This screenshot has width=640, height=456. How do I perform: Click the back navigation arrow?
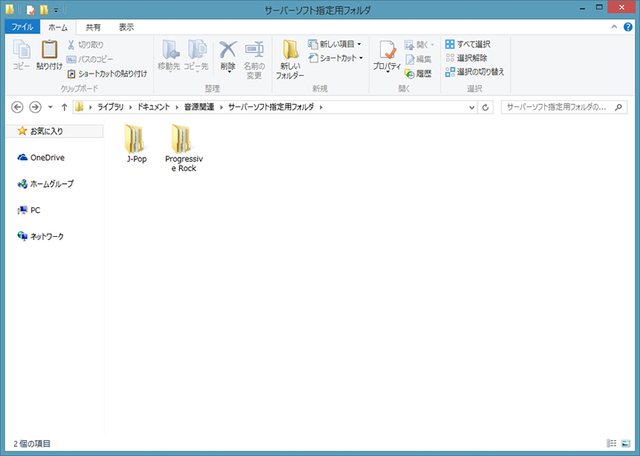(17, 106)
